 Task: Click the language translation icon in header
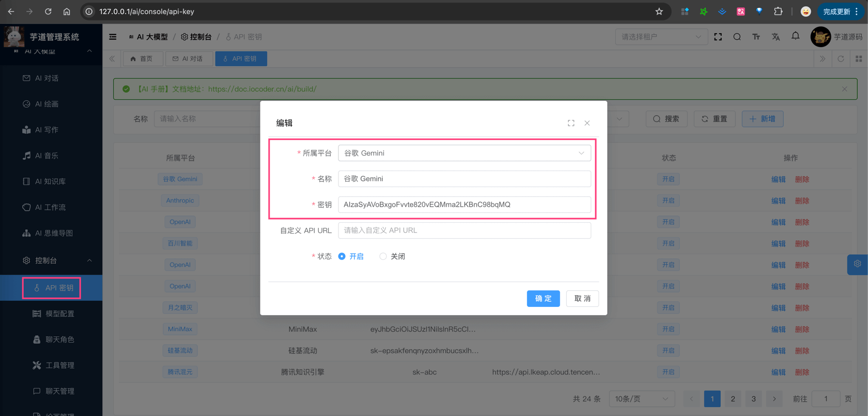click(776, 37)
